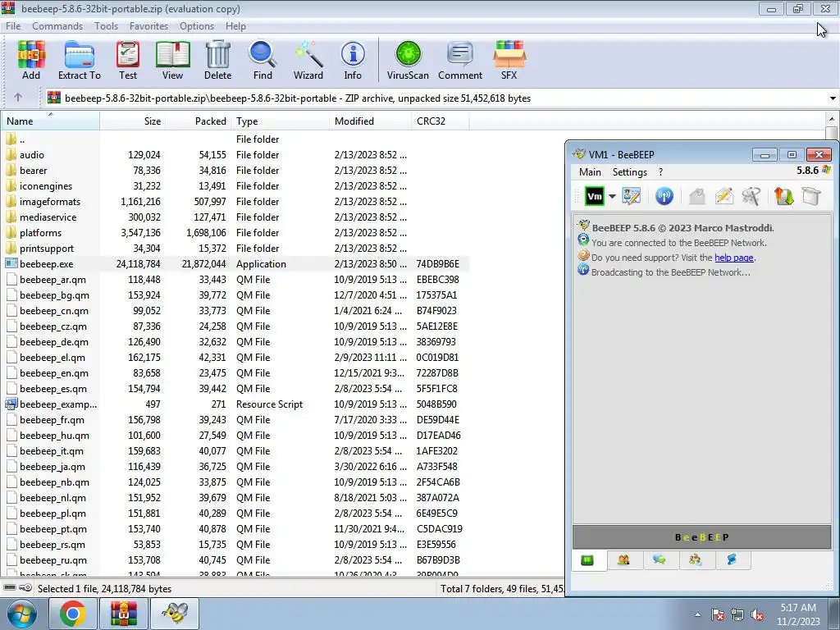Sort by Packed column header

pyautogui.click(x=198, y=121)
